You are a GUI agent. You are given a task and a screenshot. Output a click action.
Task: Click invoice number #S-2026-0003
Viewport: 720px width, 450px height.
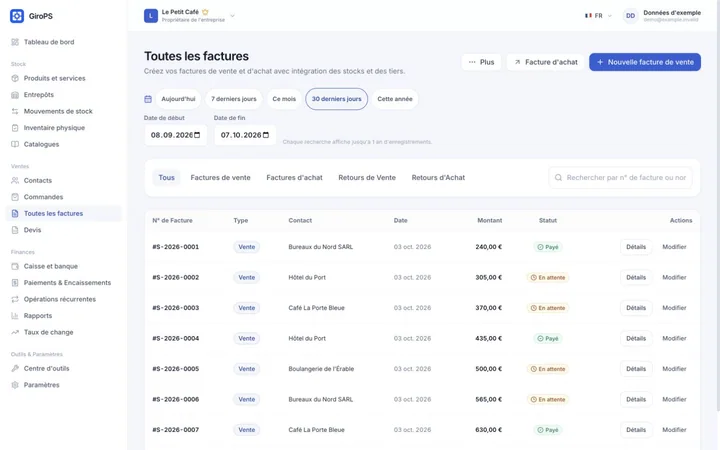coord(175,308)
